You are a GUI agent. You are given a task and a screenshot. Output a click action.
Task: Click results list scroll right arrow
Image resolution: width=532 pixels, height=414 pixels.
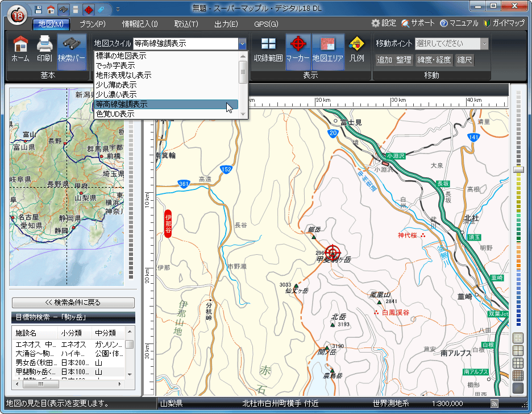pos(120,384)
